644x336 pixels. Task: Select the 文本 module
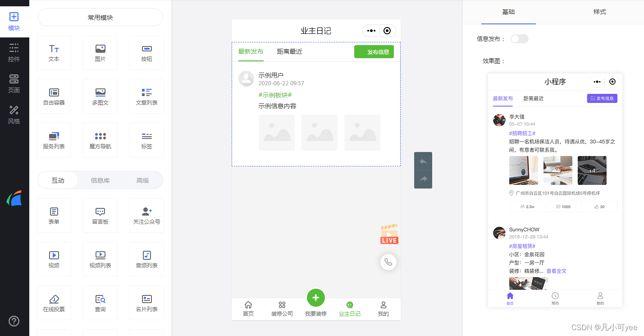pyautogui.click(x=54, y=53)
